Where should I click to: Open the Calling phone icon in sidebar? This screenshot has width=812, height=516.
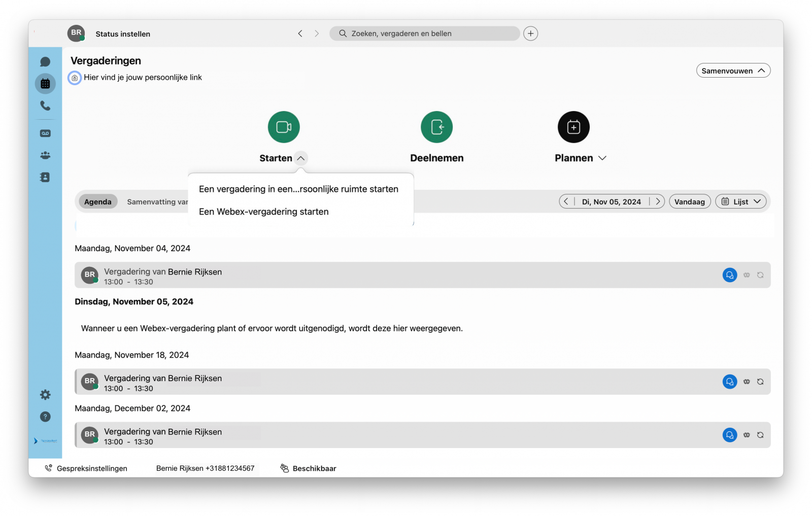point(45,106)
